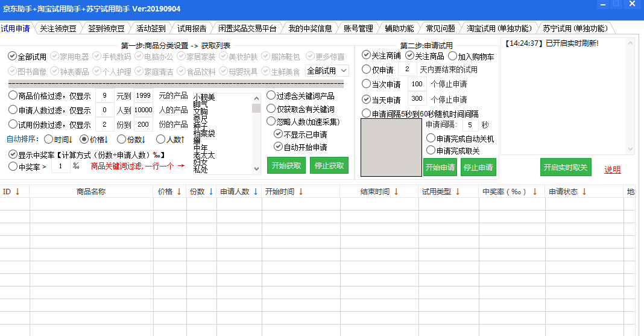Image resolution: width=644 pixels, height=336 pixels.
Task: Minimize the 京东助手 window
Action: pyautogui.click(x=602, y=4)
